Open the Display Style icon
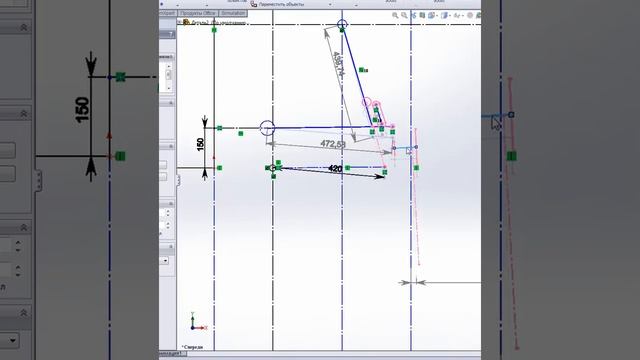The image size is (640, 360). click(445, 15)
